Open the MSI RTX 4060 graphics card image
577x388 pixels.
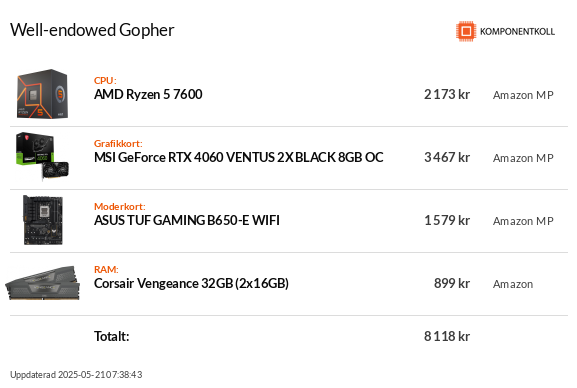42,156
